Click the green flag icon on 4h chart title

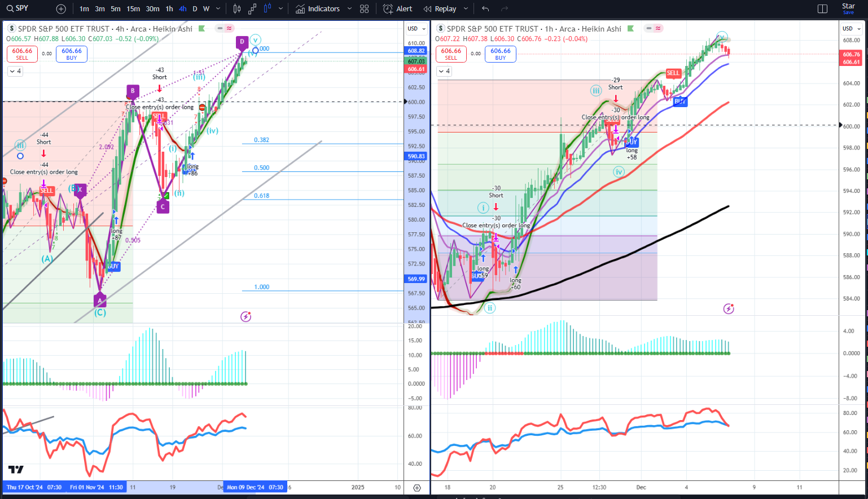(x=201, y=29)
